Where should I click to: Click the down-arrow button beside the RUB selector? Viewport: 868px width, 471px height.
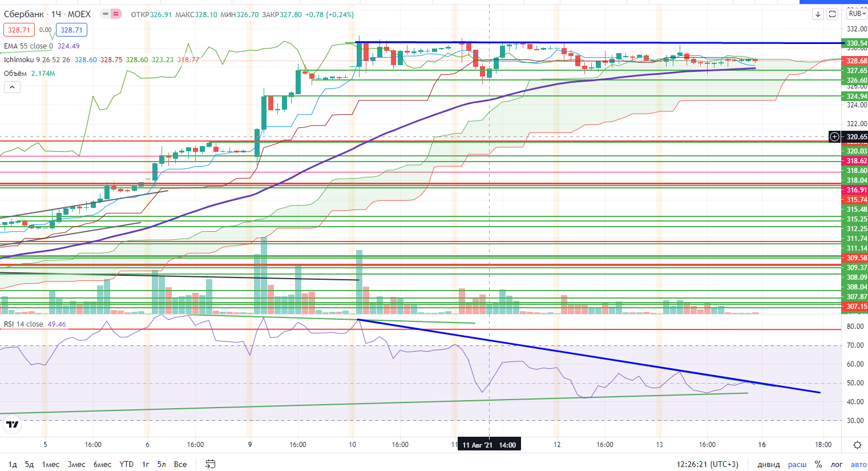818,14
